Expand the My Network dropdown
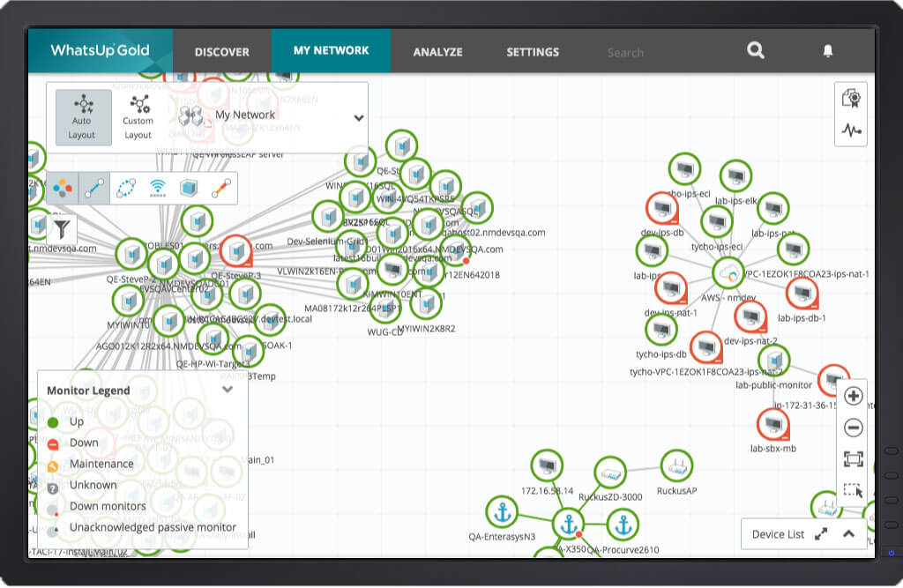The image size is (903, 588). click(x=359, y=117)
